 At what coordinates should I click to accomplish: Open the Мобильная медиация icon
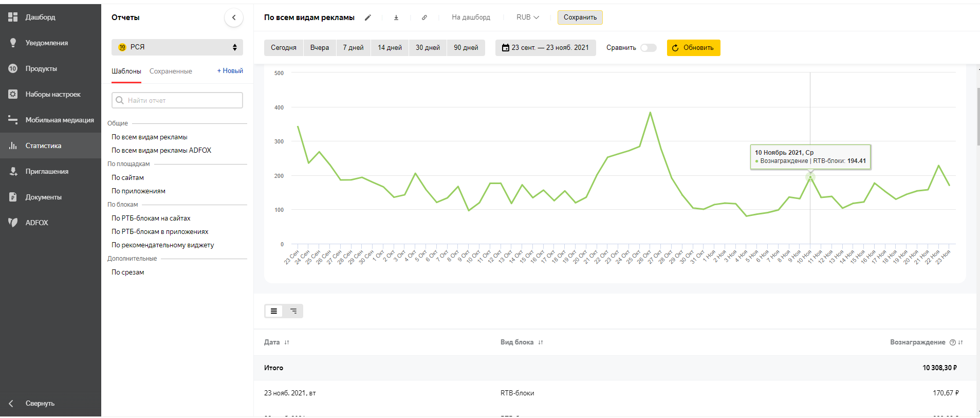(13, 120)
